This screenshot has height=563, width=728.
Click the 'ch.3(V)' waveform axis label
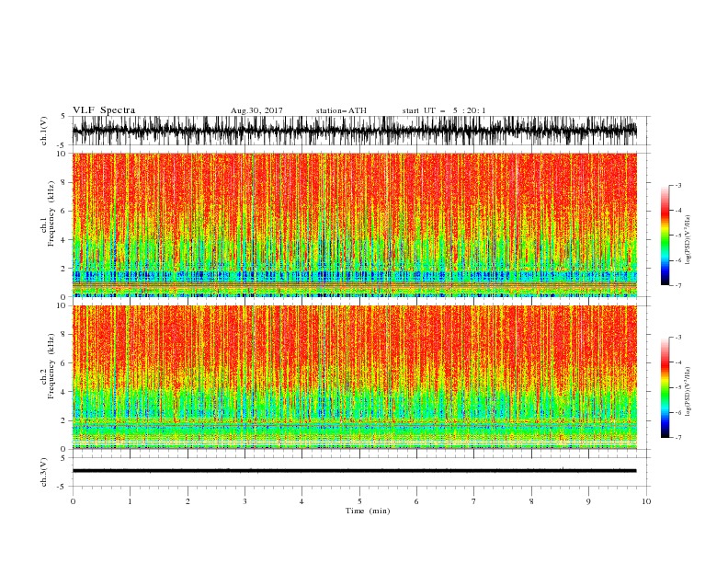[45, 472]
